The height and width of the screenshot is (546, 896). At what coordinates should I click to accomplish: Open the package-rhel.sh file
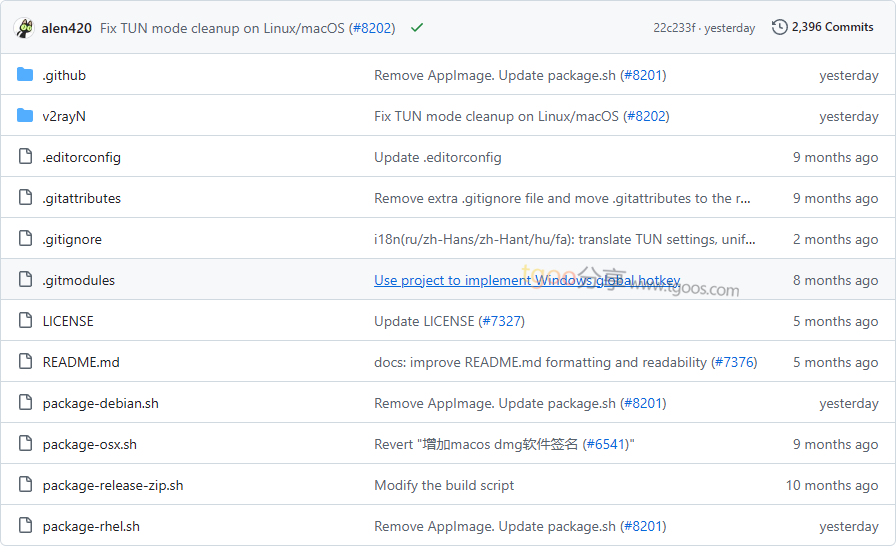[x=91, y=526]
